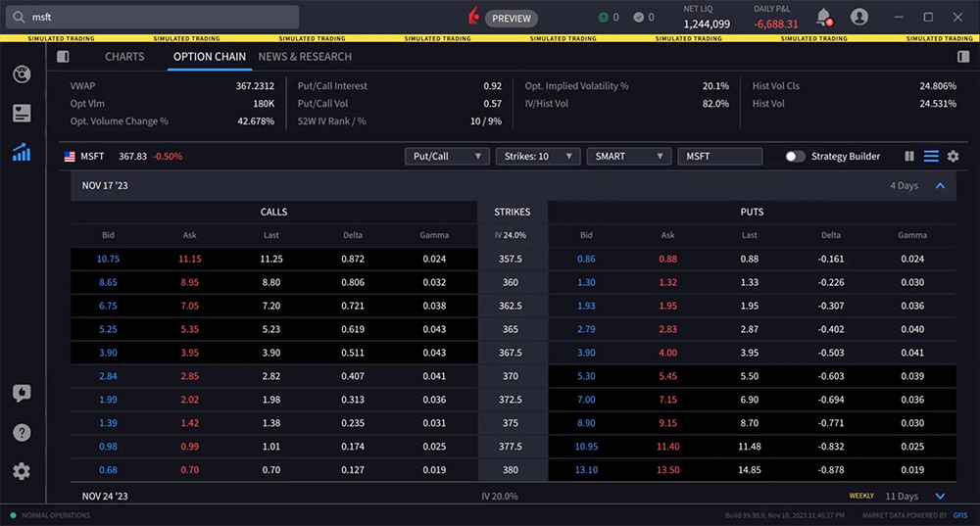This screenshot has width=980, height=526.
Task: Switch to column view icon
Action: (909, 156)
